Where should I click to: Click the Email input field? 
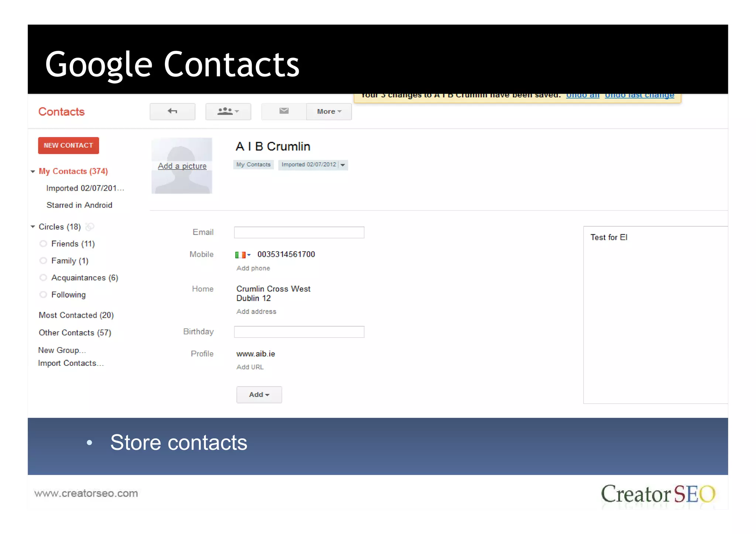tap(299, 232)
